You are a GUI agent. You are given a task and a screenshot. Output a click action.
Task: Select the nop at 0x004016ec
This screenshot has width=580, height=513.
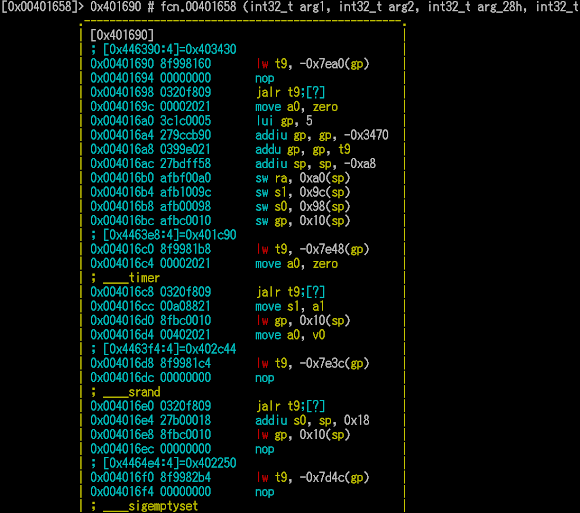[265, 449]
